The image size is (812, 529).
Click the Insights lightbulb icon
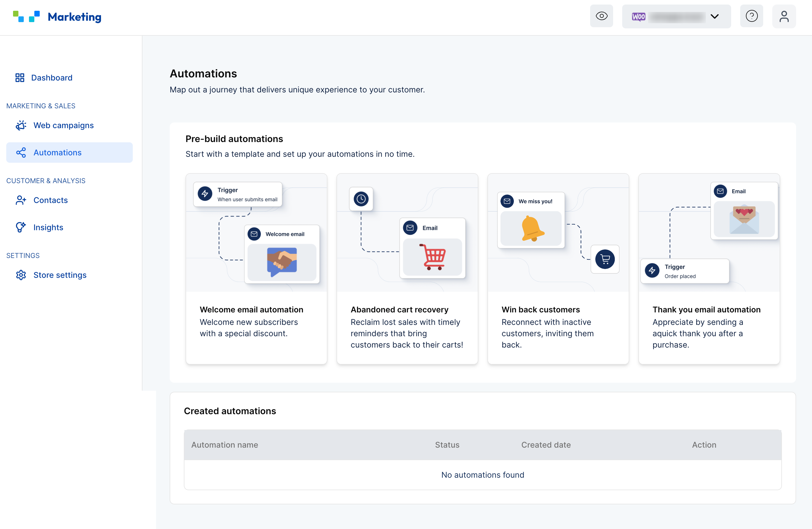21,227
